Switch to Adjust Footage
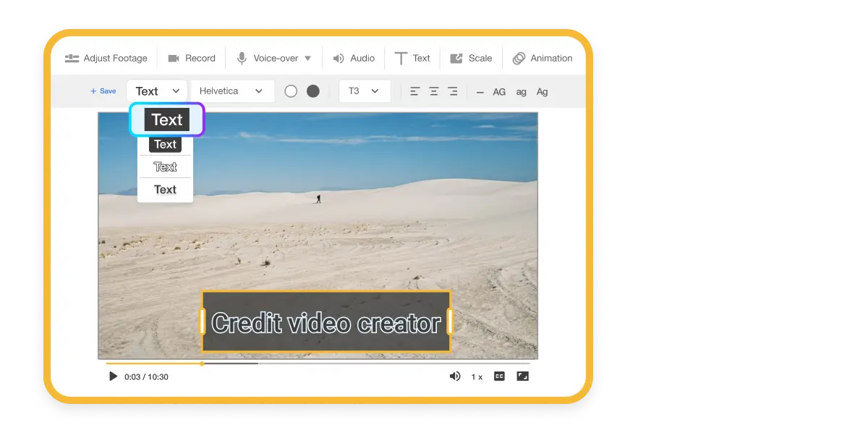 click(106, 58)
